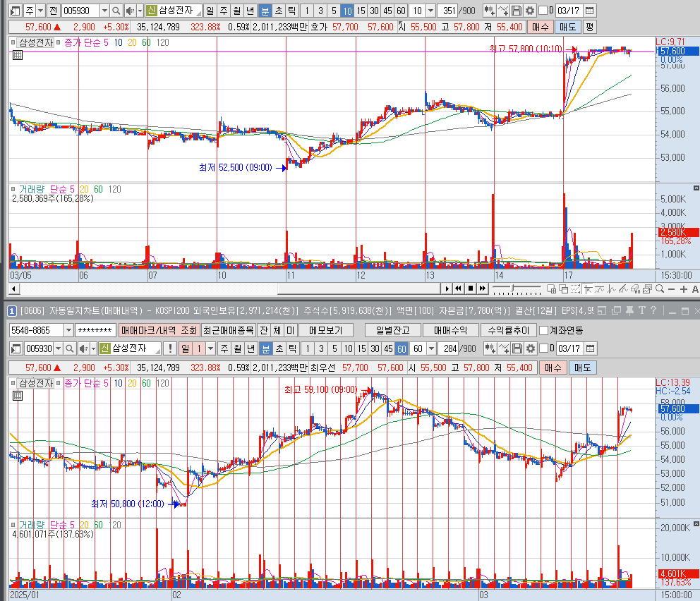Select the 10 minute interval in top chart
The height and width of the screenshot is (601, 700).
(x=347, y=11)
